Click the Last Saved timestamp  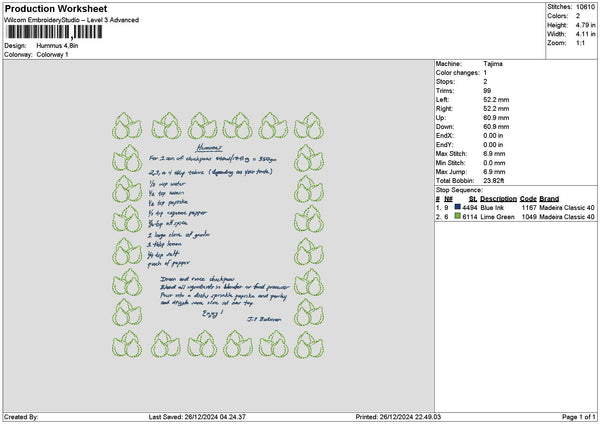click(x=197, y=417)
